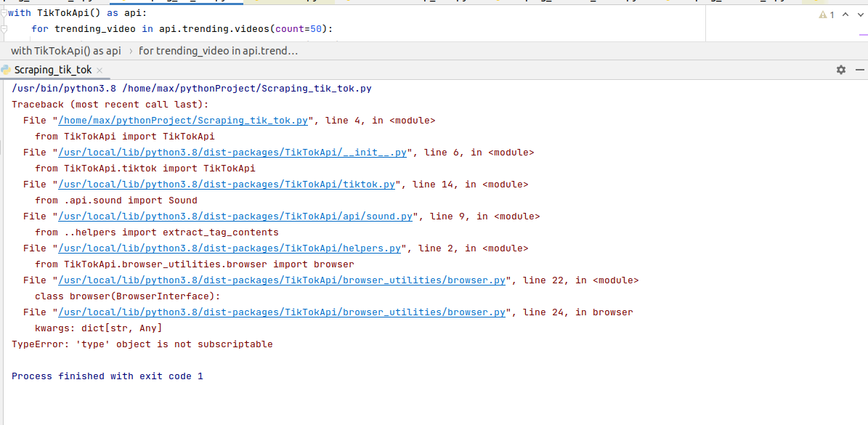Collapse the for trending_video loop
Viewport: 868px width, 425px height.
4,28
